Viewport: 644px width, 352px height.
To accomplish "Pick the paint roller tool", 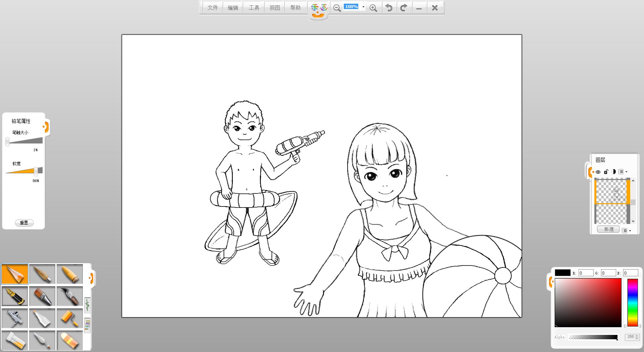I will click(70, 318).
